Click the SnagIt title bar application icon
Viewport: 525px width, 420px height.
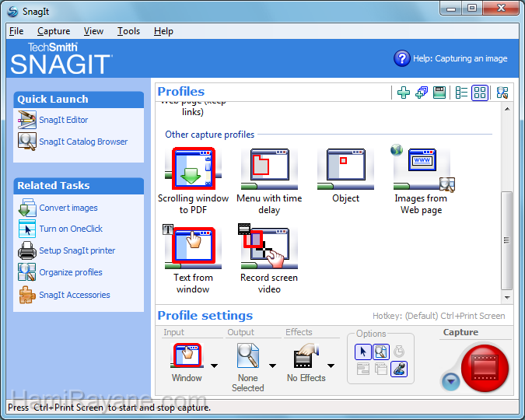click(12, 12)
